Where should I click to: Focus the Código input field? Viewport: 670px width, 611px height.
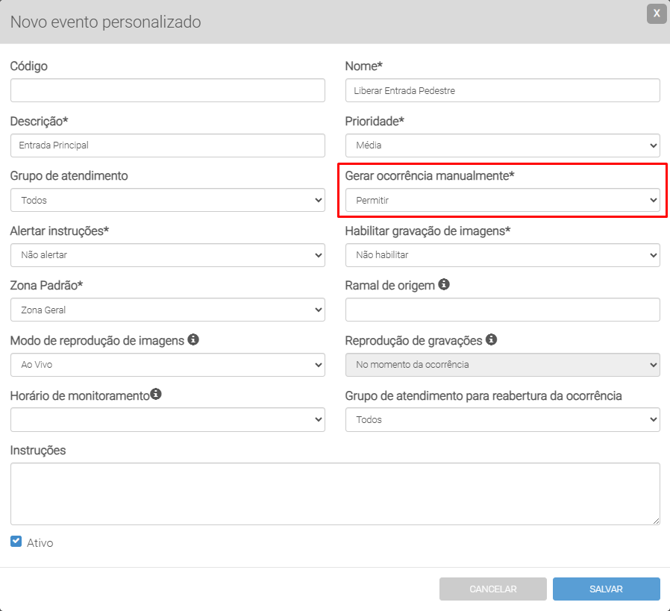coord(167,90)
